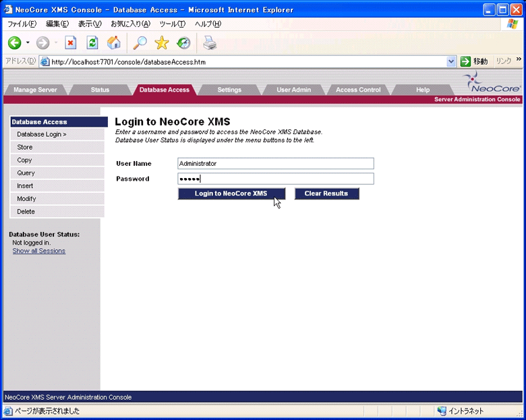Switch to the User Admin tab
This screenshot has width=526, height=420.
[x=294, y=90]
